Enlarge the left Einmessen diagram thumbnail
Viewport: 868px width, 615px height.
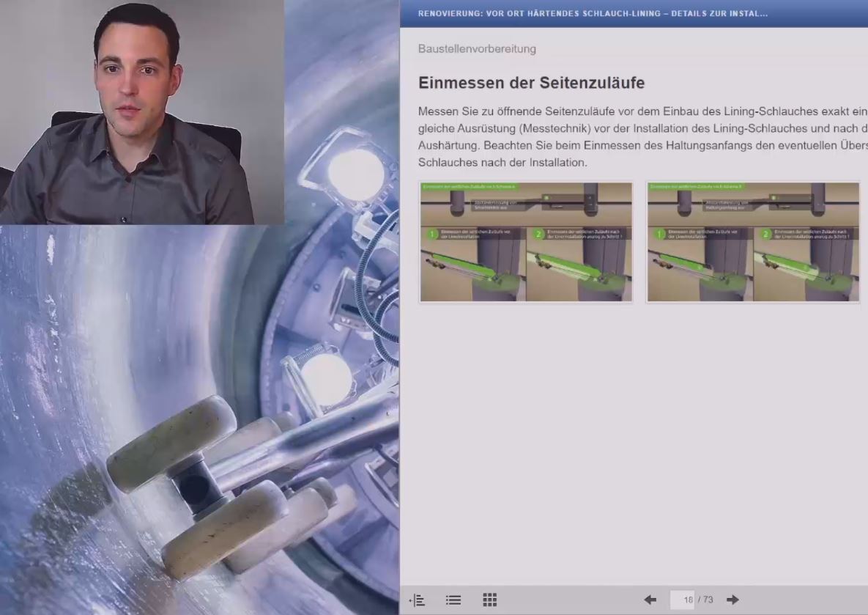(526, 242)
